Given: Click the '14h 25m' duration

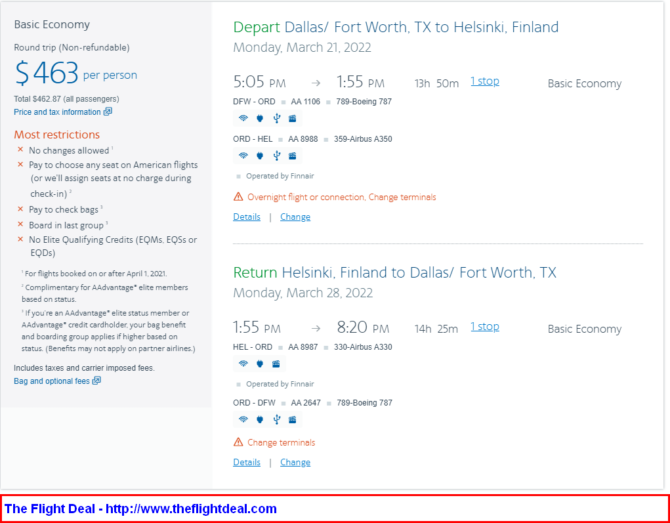Looking at the screenshot, I should [436, 329].
